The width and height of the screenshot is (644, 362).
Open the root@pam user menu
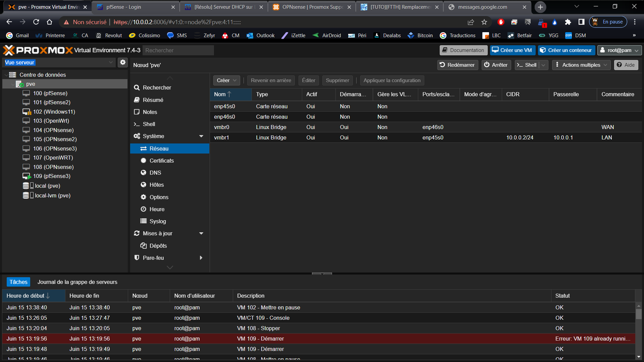(x=619, y=50)
